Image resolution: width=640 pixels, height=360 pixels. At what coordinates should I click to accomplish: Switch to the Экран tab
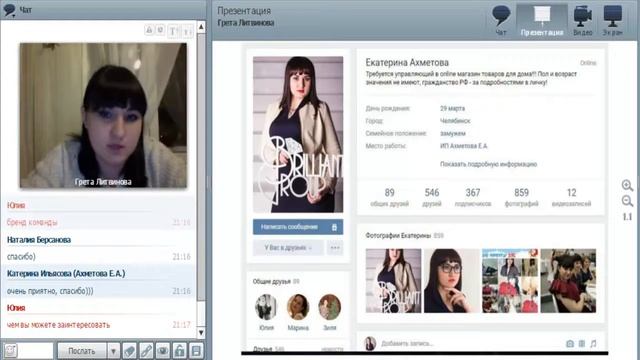click(x=613, y=20)
